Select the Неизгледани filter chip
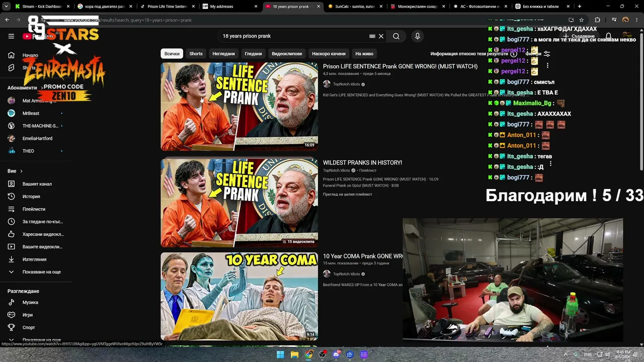 (223, 54)
